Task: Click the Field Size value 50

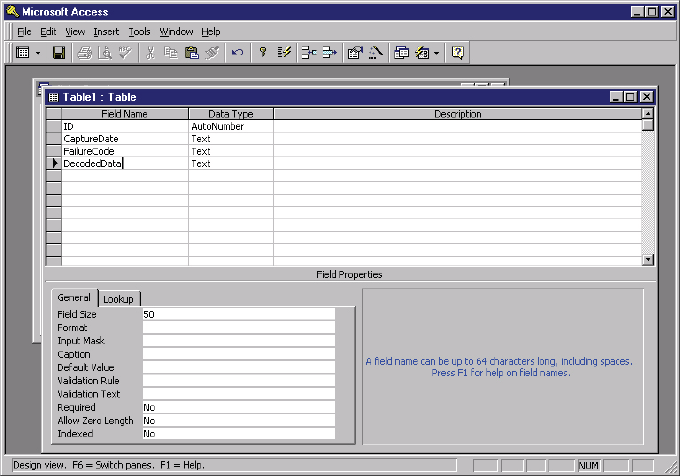Action: [239, 314]
